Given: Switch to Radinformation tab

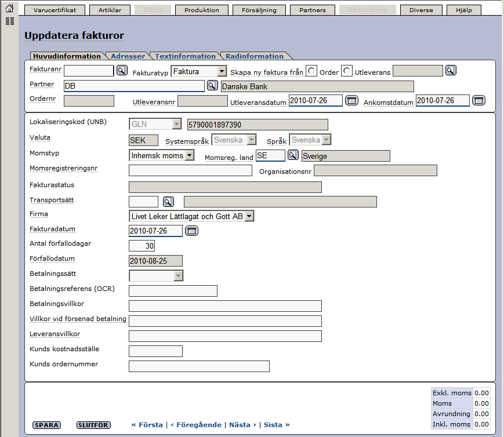Looking at the screenshot, I should 255,56.
